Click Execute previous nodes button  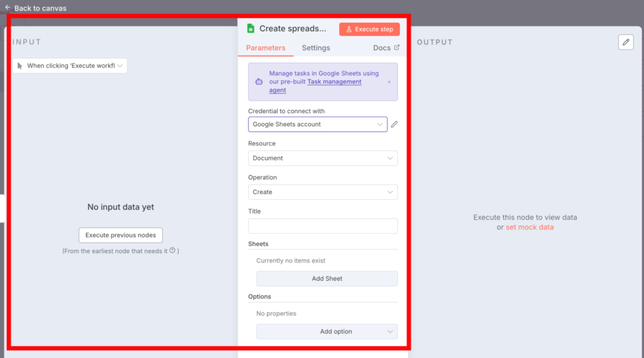point(121,235)
